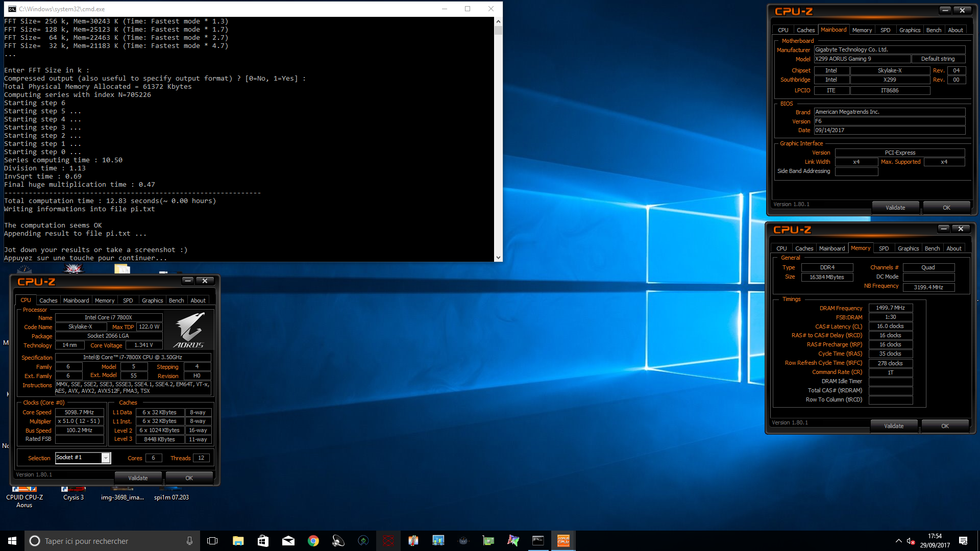Screen dimensions: 980x551
Task: Click Validate in the Memory CPU-Z window
Action: pyautogui.click(x=894, y=426)
